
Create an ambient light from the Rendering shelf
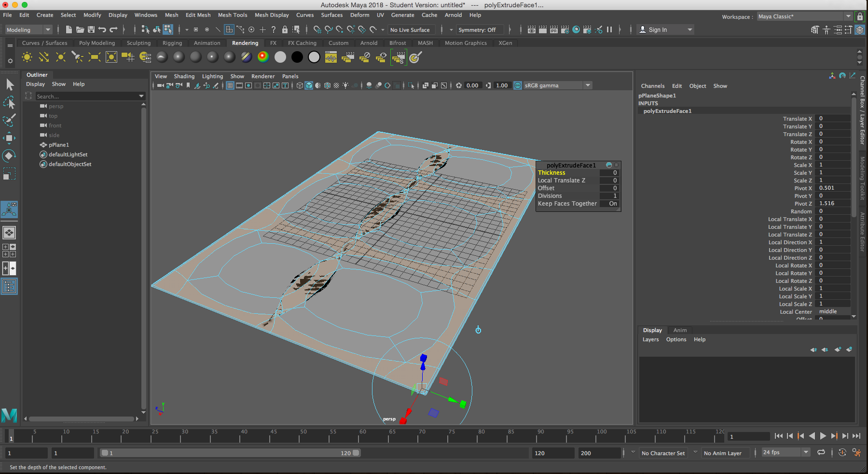coord(27,57)
